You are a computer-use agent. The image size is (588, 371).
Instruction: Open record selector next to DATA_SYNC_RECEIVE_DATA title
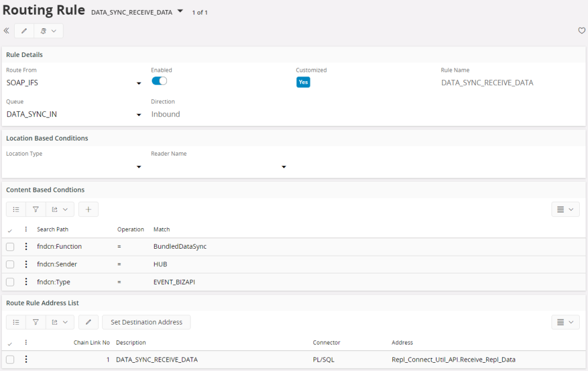coord(180,11)
